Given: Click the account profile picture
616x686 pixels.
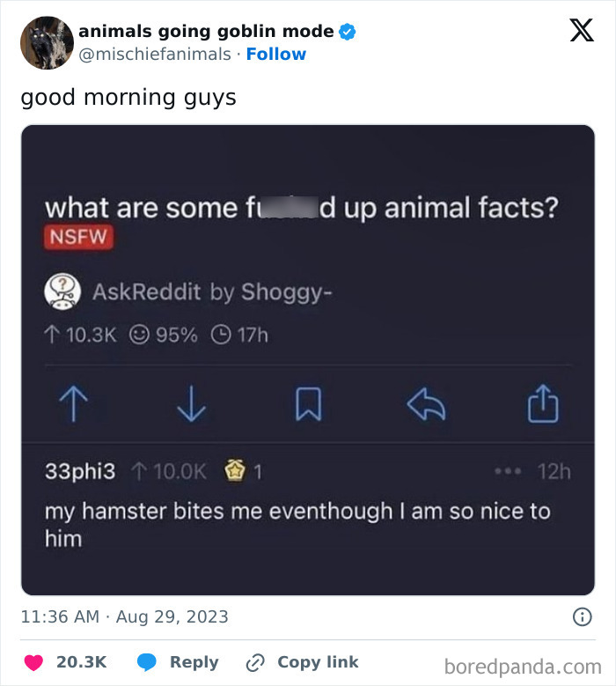Looking at the screenshot, I should (47, 41).
